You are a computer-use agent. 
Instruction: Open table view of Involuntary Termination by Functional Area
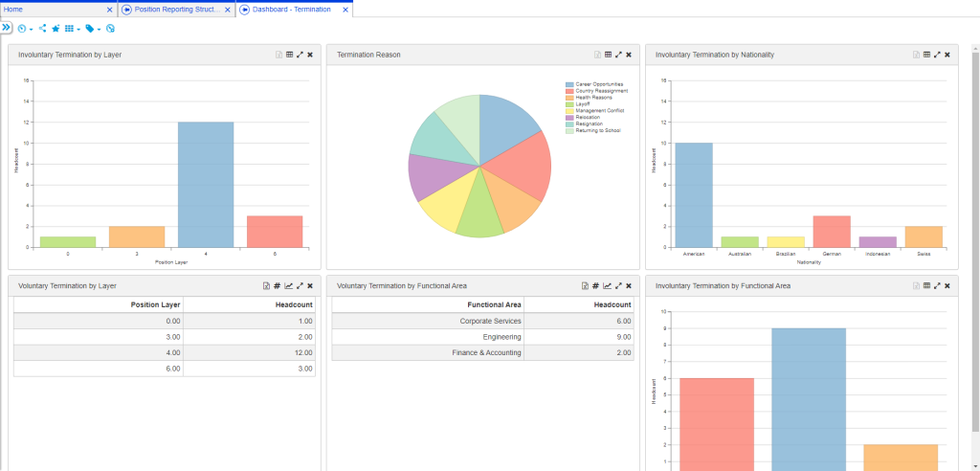[x=926, y=285]
